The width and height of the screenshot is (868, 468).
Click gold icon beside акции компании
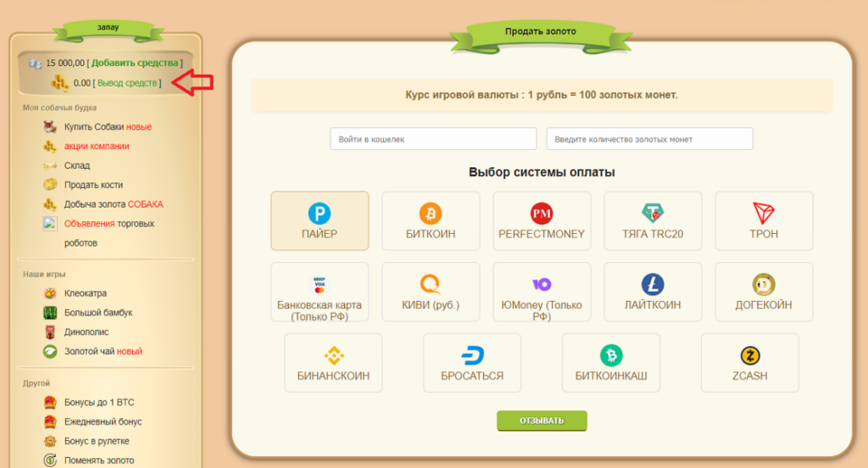pyautogui.click(x=50, y=146)
